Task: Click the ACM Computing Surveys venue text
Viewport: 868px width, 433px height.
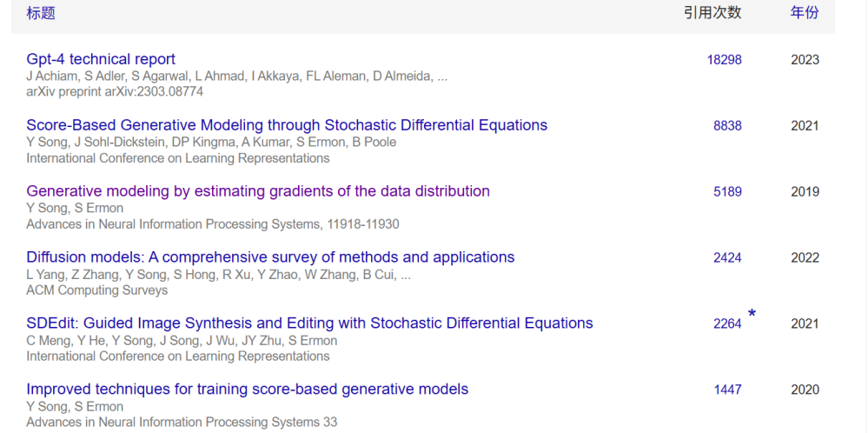Action: [x=96, y=290]
